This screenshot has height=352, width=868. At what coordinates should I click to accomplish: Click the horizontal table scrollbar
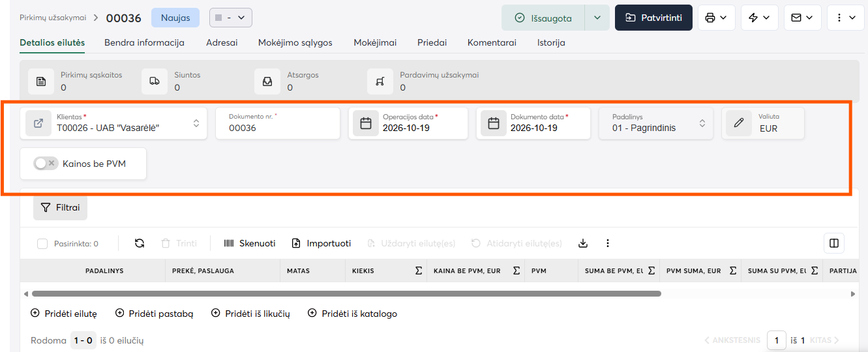(x=346, y=294)
